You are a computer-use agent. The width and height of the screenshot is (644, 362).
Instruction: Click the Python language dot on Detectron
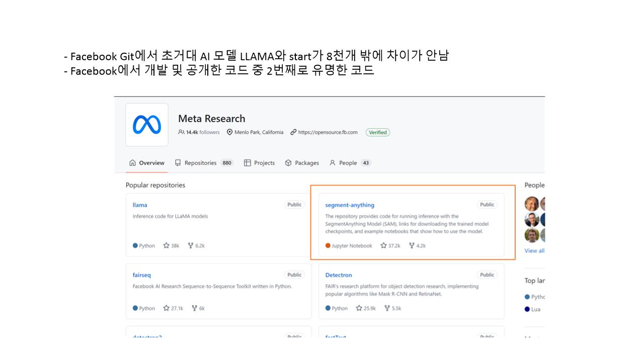pyautogui.click(x=328, y=308)
